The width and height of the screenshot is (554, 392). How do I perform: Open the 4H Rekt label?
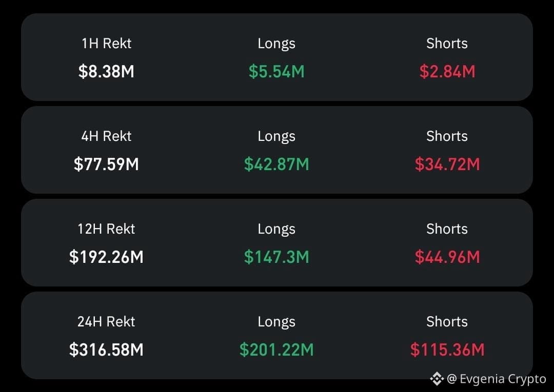click(x=106, y=136)
